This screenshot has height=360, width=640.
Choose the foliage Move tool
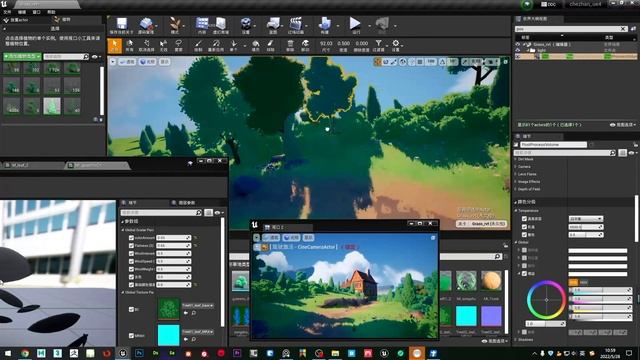click(305, 45)
